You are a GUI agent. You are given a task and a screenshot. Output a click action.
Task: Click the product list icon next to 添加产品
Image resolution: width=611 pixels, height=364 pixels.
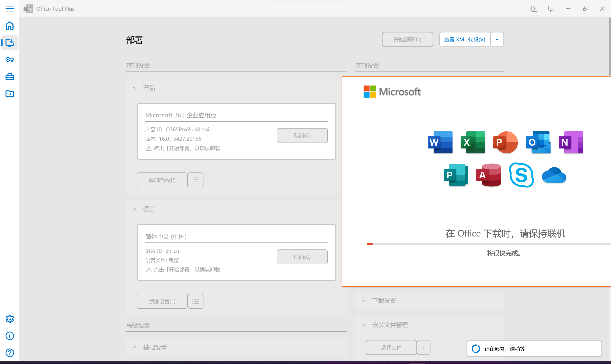pyautogui.click(x=195, y=180)
